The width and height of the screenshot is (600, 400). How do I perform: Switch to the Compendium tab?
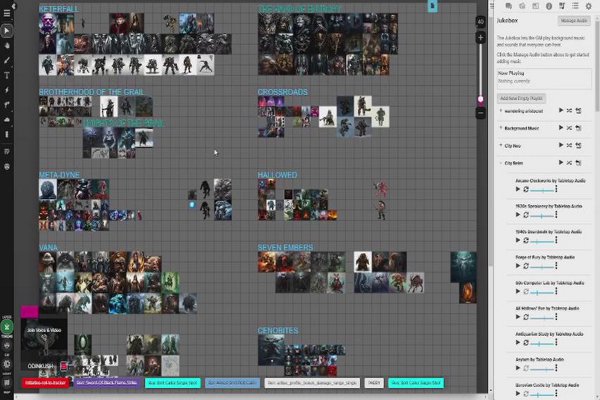click(549, 6)
